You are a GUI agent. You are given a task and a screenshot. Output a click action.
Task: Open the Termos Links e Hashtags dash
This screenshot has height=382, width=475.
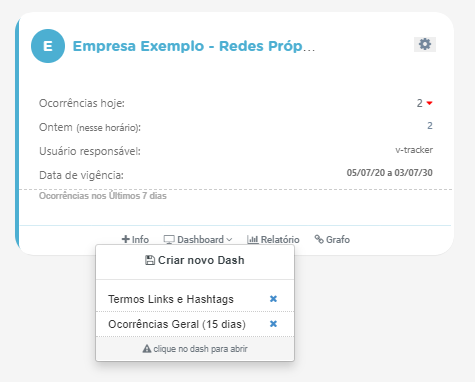(x=171, y=299)
